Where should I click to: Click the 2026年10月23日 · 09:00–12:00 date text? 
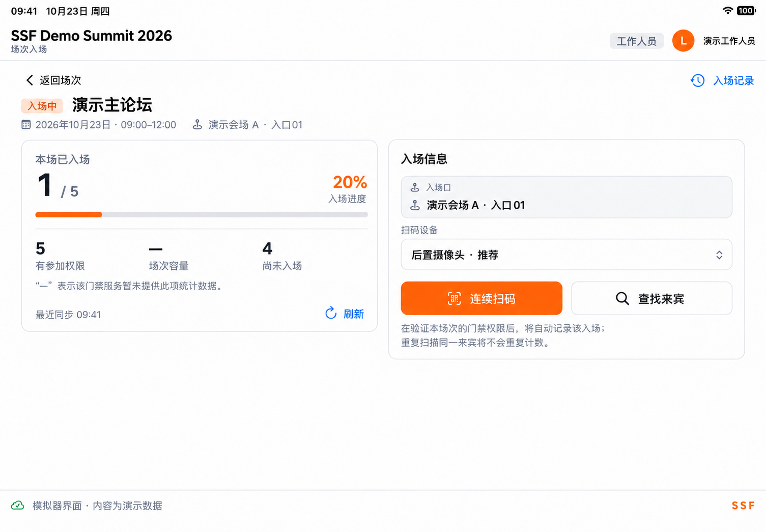(x=106, y=125)
